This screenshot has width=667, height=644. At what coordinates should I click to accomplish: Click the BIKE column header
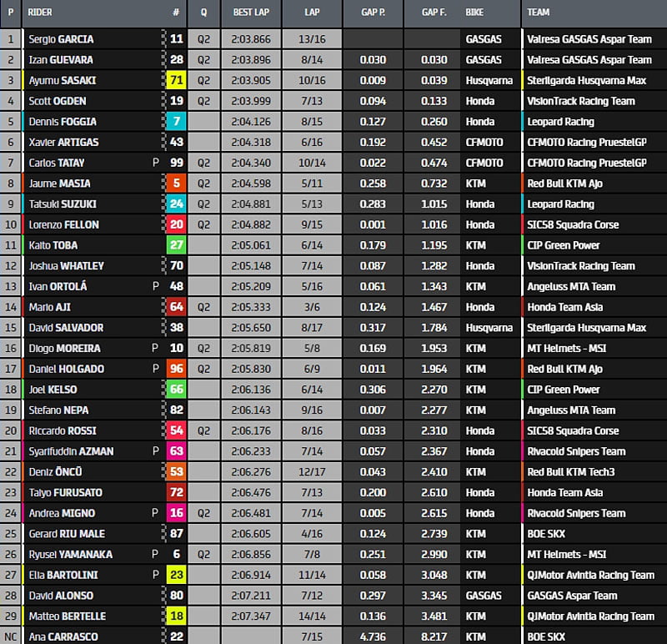click(x=475, y=13)
